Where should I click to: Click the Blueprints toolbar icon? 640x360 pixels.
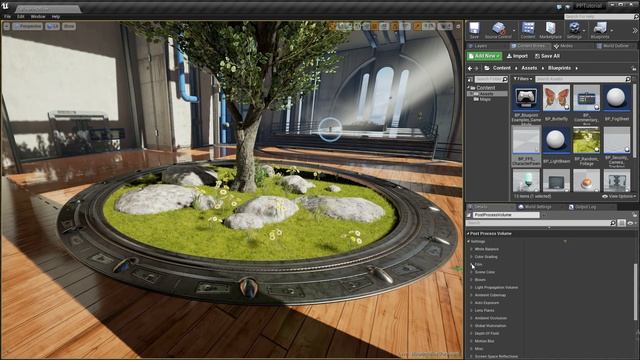600,30
